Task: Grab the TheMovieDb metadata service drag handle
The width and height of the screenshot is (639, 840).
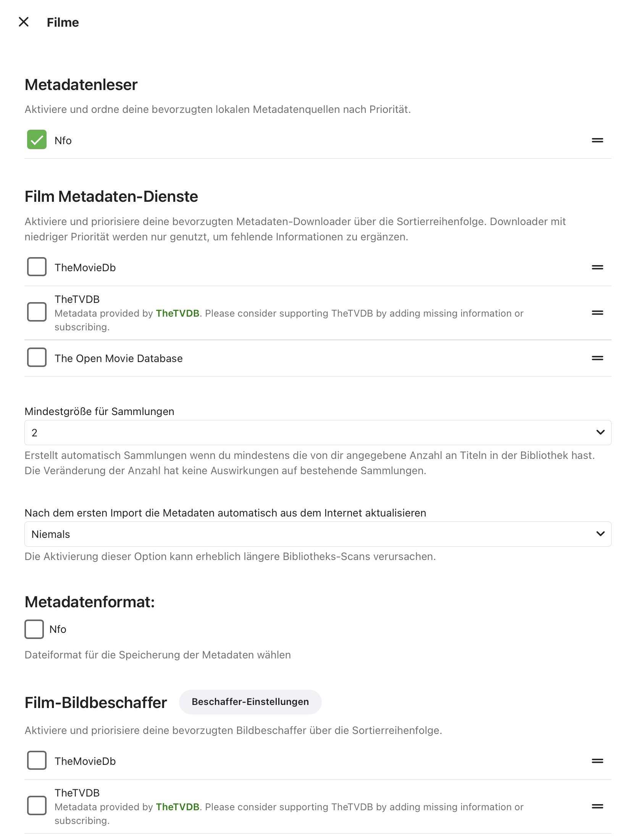Action: pos(597,267)
